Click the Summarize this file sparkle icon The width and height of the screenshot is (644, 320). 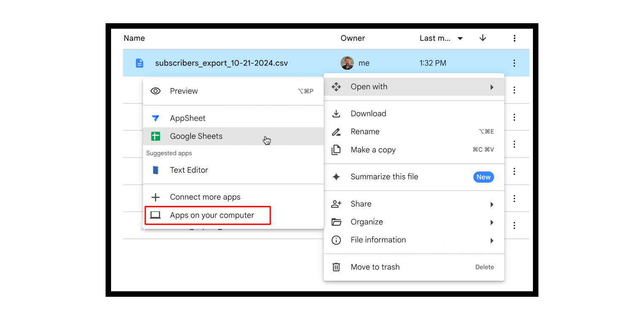(336, 177)
